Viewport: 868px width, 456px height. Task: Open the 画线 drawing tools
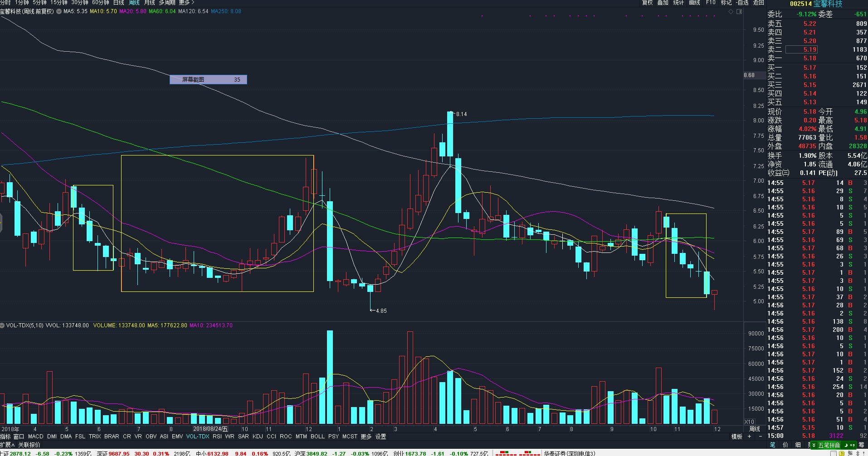click(694, 3)
